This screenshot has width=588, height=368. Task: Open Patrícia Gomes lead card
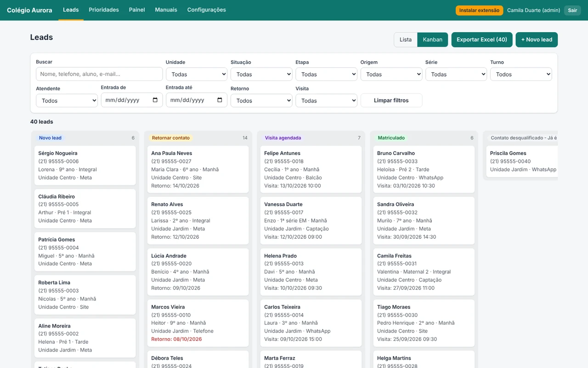[x=85, y=252]
